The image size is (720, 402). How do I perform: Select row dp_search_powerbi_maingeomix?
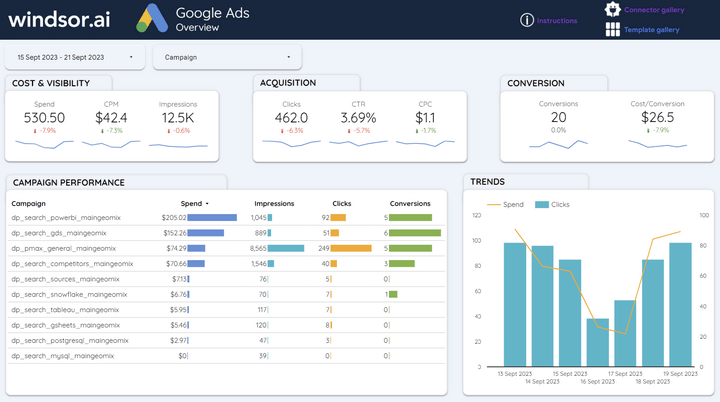pos(226,217)
